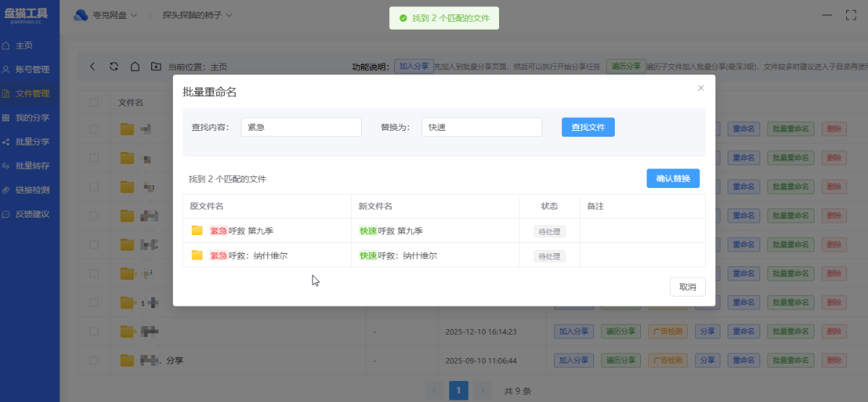
Task: Click the folder icon for 紧急呼救：纳什维尔
Action: [x=197, y=255]
